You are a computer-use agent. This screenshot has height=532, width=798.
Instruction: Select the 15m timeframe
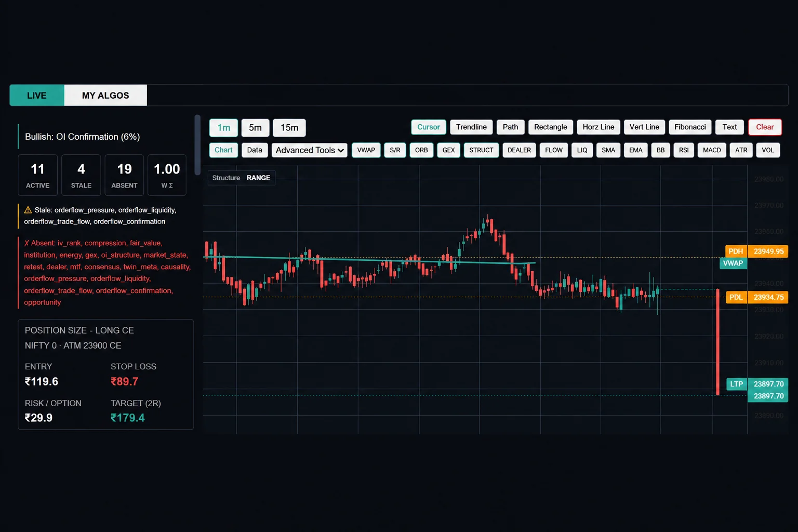click(x=289, y=128)
